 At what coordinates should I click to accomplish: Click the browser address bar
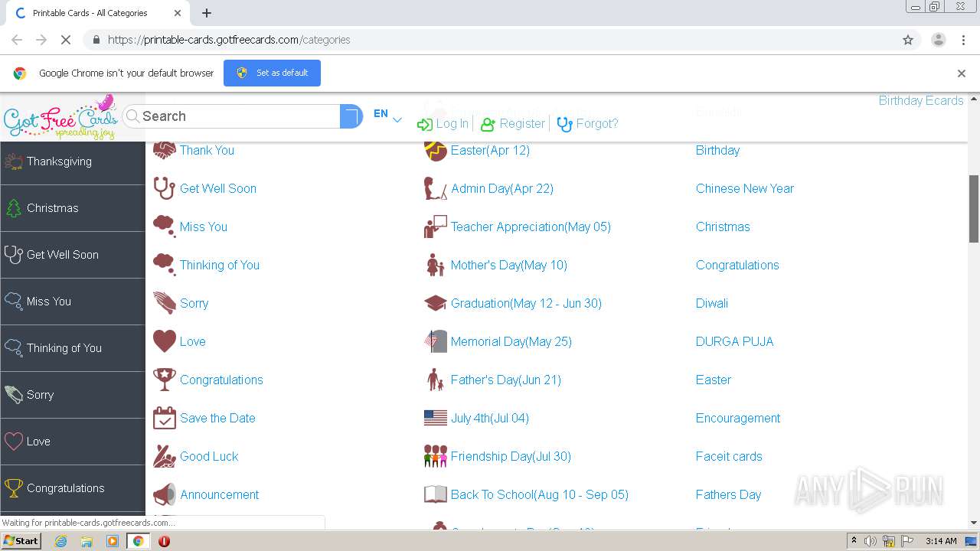490,40
